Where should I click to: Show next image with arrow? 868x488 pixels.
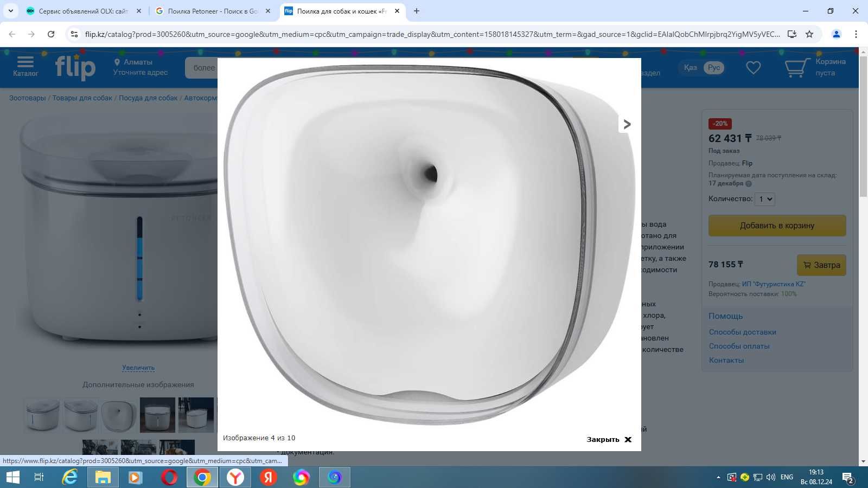[627, 124]
